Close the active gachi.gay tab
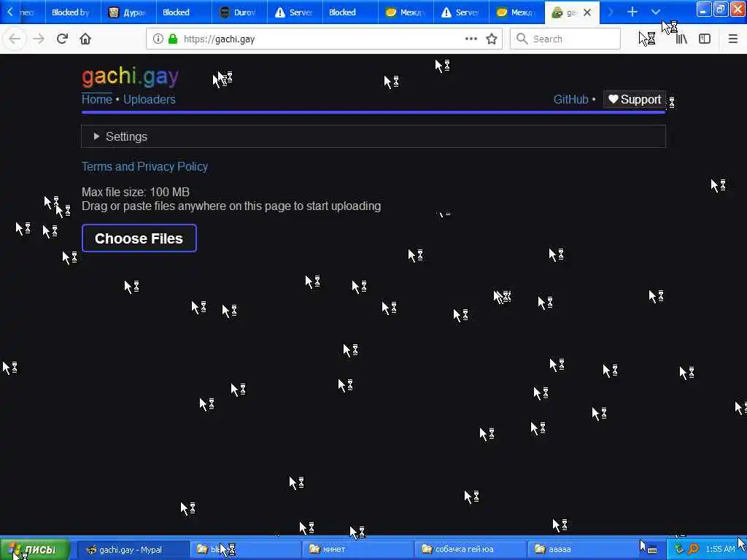Screen dimensions: 747x560 [x=587, y=12]
